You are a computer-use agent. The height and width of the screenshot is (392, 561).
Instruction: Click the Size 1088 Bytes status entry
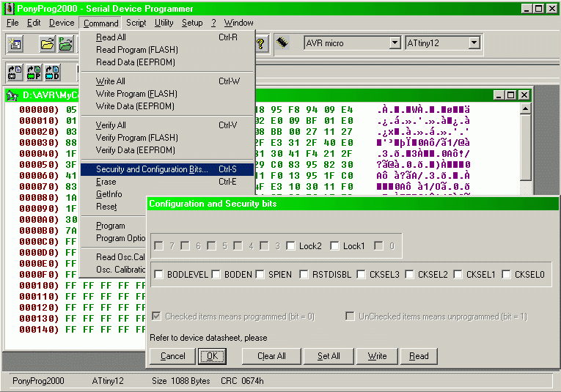[180, 381]
